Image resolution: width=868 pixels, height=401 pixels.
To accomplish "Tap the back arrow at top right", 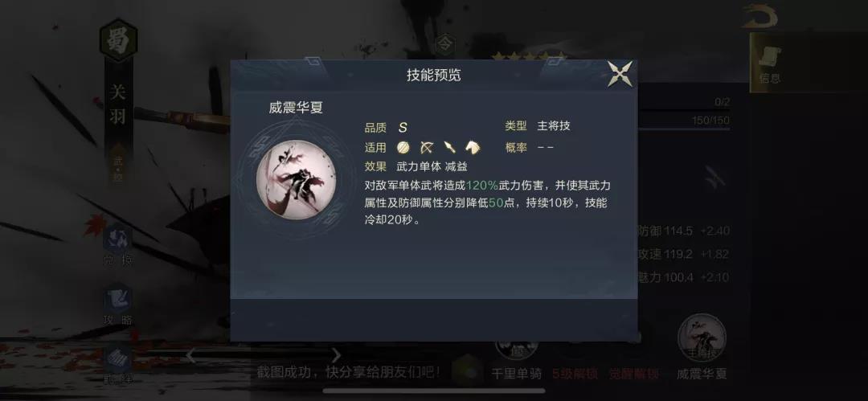I will (762, 16).
